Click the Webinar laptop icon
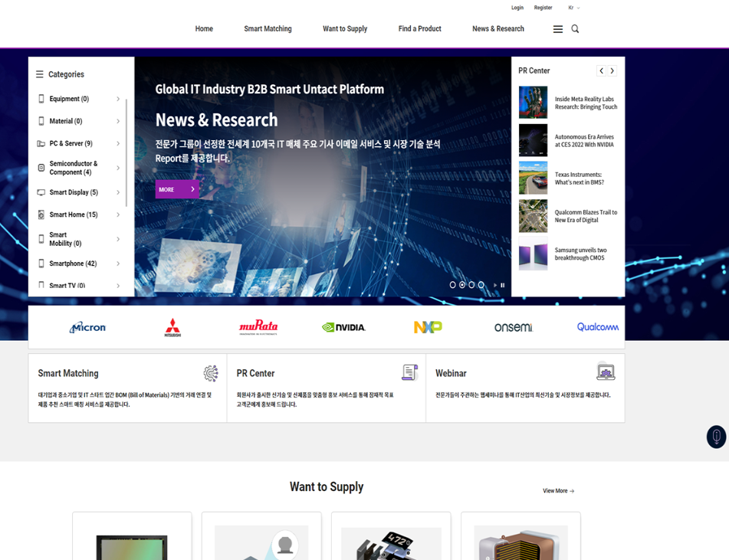729x560 pixels. pyautogui.click(x=606, y=372)
